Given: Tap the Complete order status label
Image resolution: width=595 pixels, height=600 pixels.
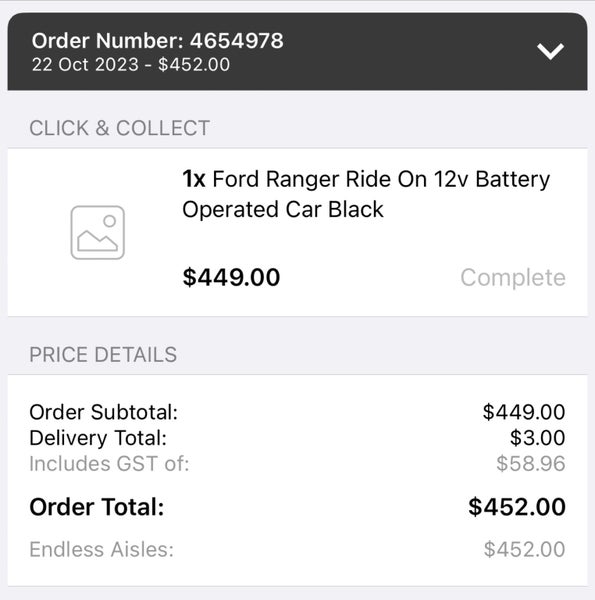Looking at the screenshot, I should [513, 277].
